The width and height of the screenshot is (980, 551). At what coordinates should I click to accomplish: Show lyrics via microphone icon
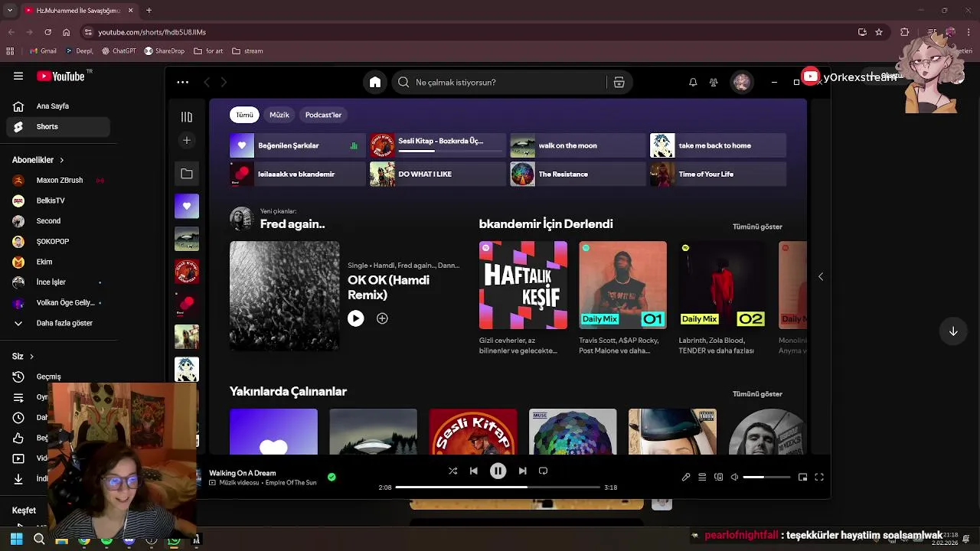tap(686, 478)
